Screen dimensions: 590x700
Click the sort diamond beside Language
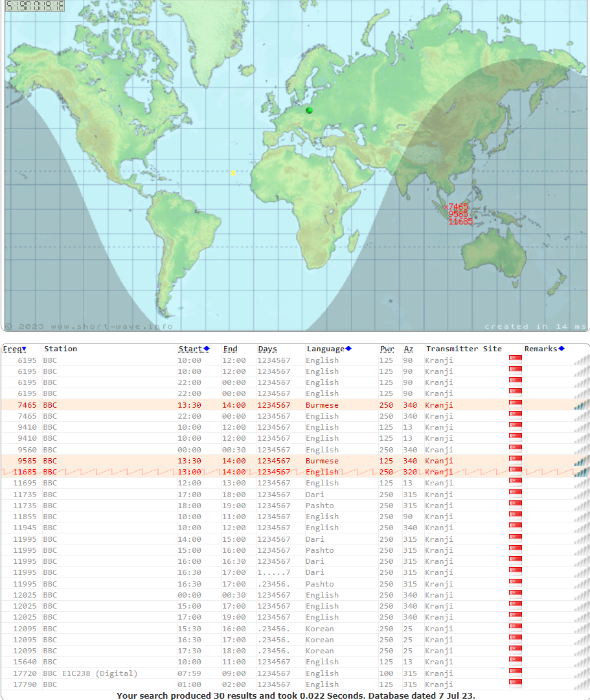(348, 349)
